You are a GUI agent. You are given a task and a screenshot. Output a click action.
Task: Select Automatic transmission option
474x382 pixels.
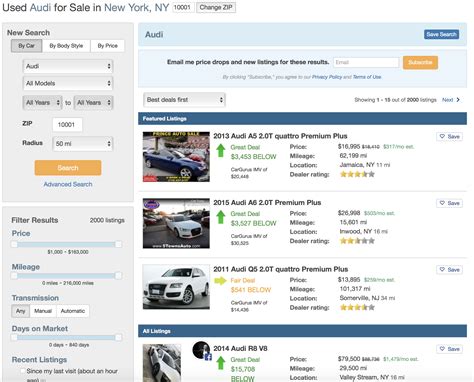(73, 311)
